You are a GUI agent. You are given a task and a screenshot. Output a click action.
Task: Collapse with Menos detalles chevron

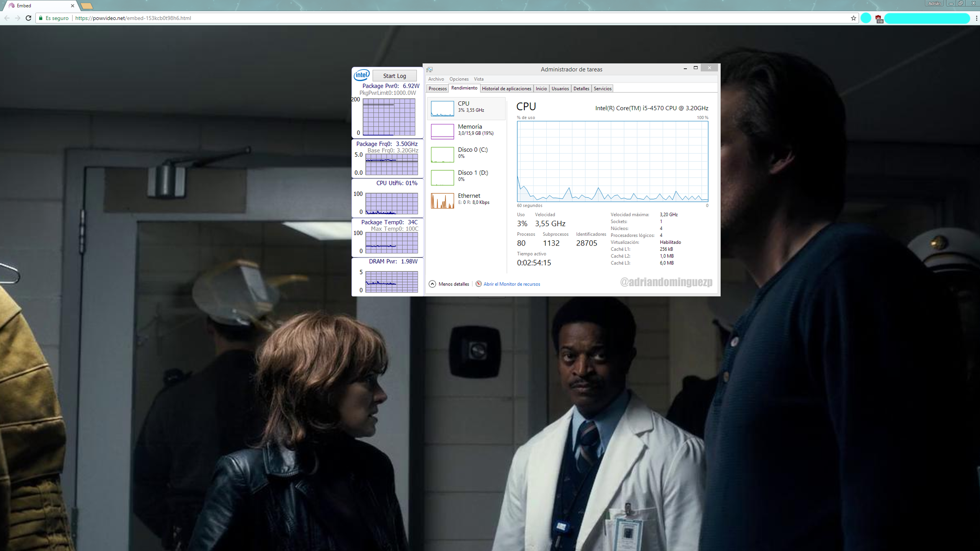(432, 284)
